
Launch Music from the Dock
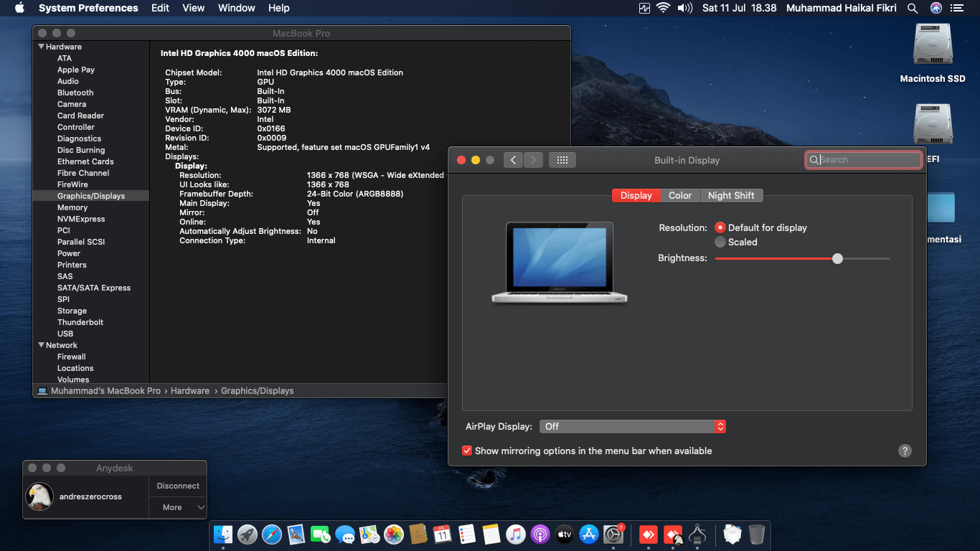coord(516,534)
